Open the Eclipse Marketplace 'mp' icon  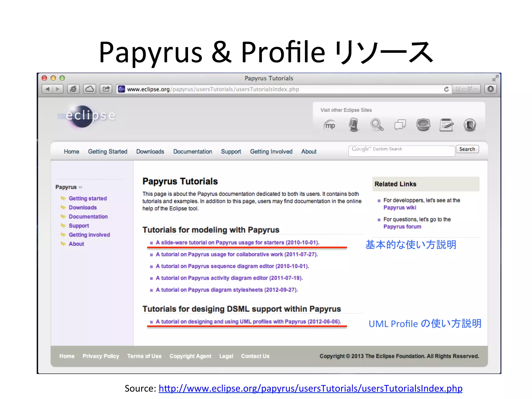pos(330,125)
